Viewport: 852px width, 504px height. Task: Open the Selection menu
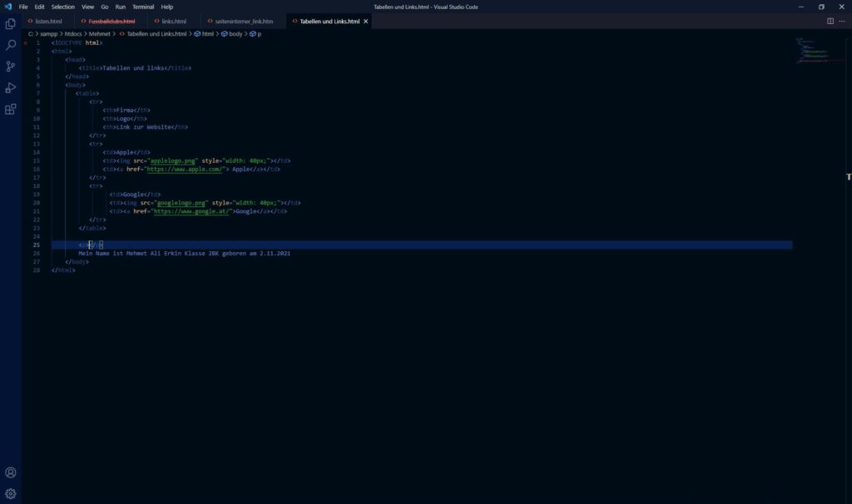pos(62,7)
